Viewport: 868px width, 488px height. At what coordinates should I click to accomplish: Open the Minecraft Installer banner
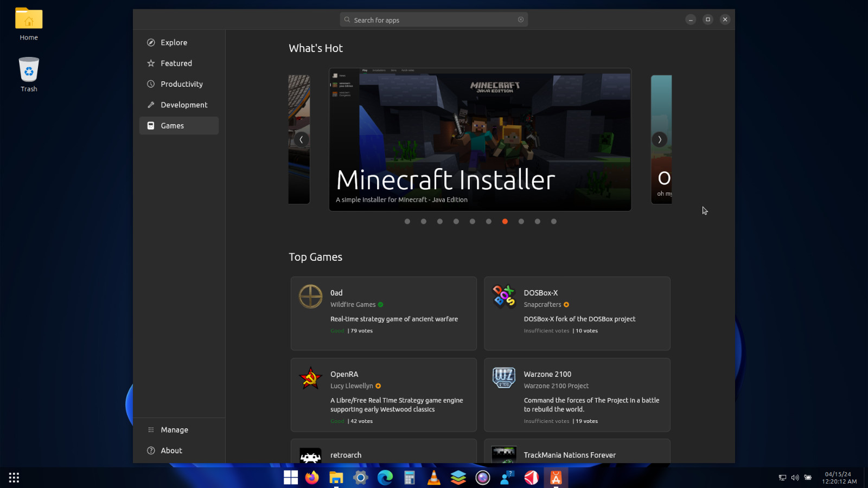tap(480, 139)
